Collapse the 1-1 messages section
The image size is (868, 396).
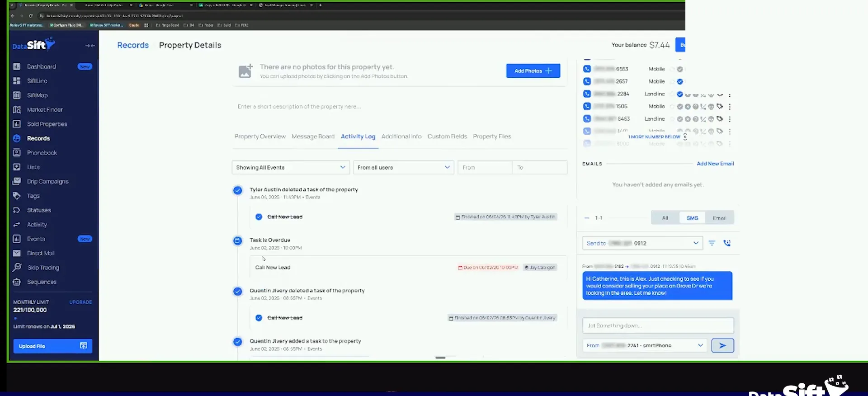tap(587, 218)
